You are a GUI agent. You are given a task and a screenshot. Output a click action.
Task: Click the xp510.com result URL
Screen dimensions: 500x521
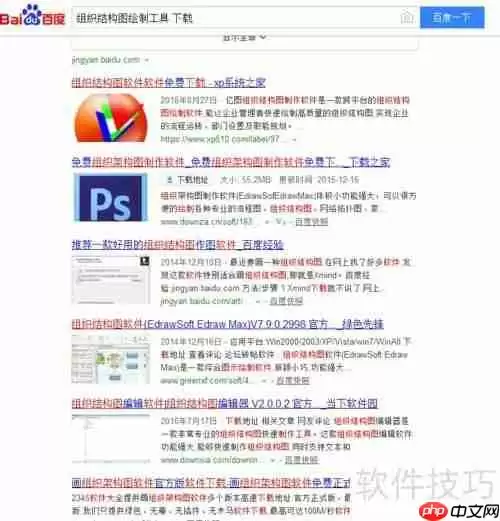[224, 139]
